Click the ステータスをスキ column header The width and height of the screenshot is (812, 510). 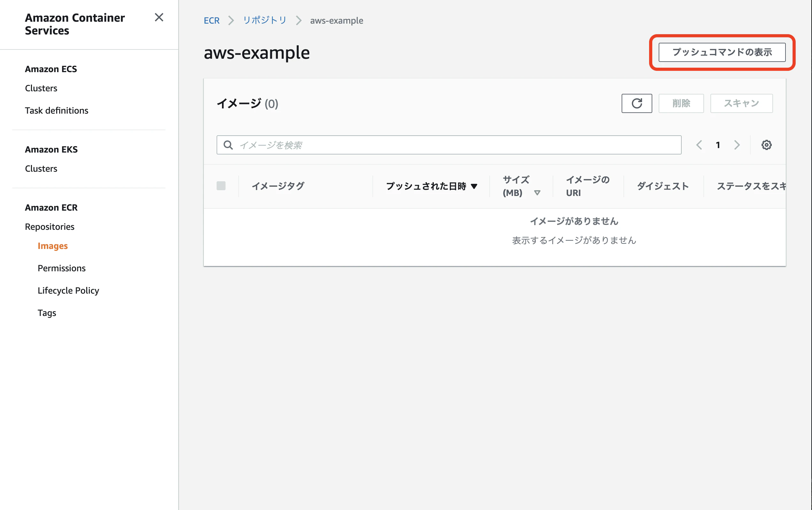(751, 186)
